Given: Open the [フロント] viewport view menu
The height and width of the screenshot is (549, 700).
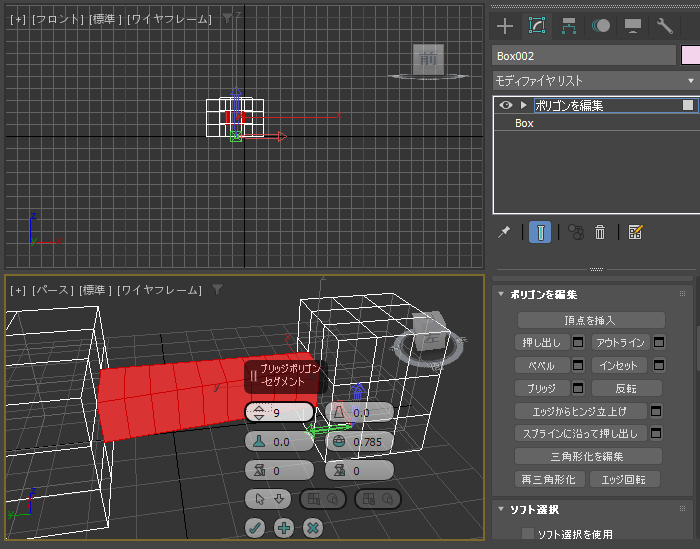Looking at the screenshot, I should (58, 19).
